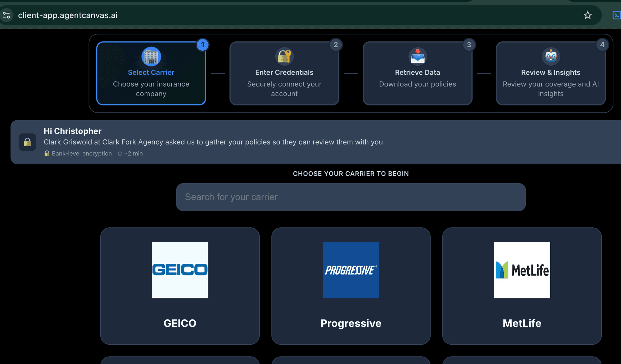Click 'Choose your insurance company' description
The image size is (621, 364).
151,89
